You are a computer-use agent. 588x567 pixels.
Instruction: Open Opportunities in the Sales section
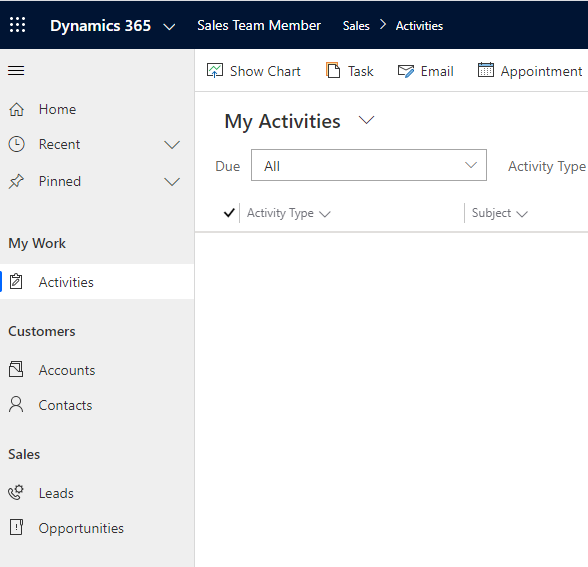pyautogui.click(x=81, y=528)
